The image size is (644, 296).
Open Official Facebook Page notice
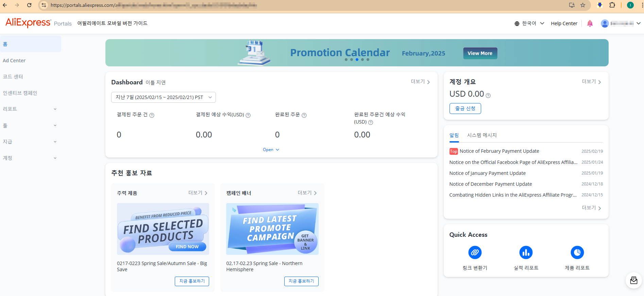pos(513,162)
